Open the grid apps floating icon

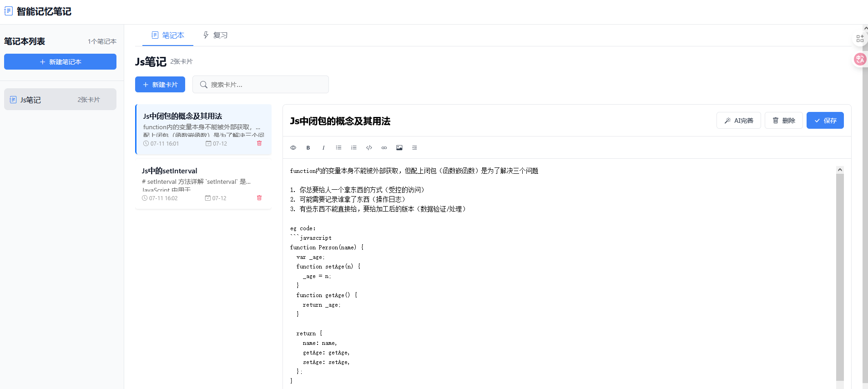click(x=860, y=39)
